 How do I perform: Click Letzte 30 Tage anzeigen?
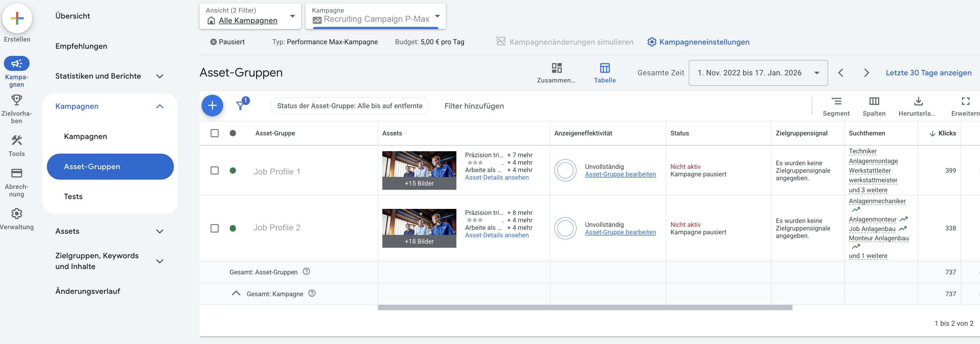pos(928,73)
